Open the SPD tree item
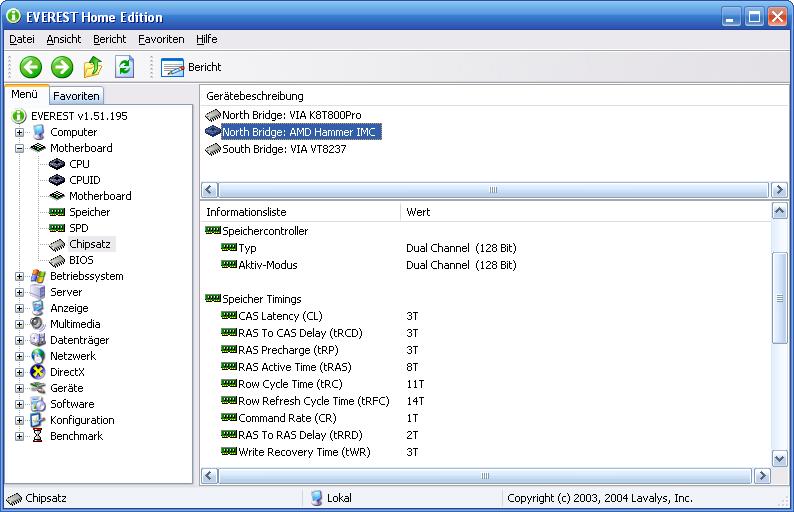This screenshot has height=512, width=794. click(78, 228)
